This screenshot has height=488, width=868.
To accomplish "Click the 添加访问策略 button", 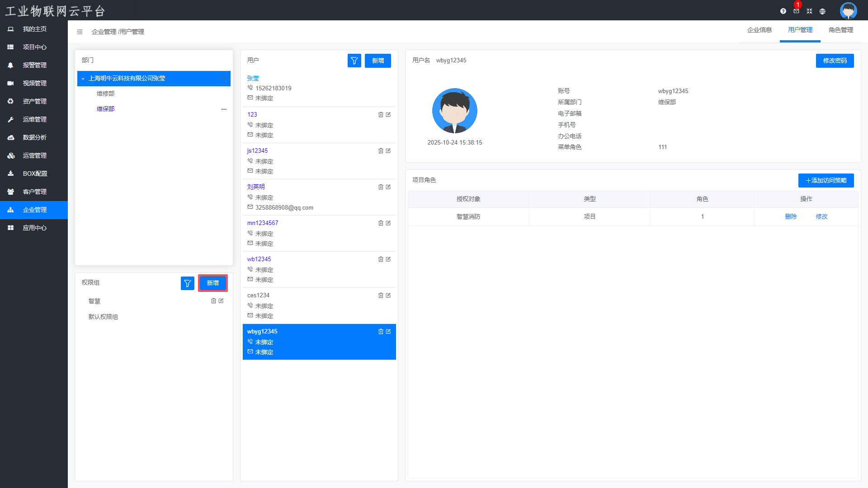I will point(826,180).
